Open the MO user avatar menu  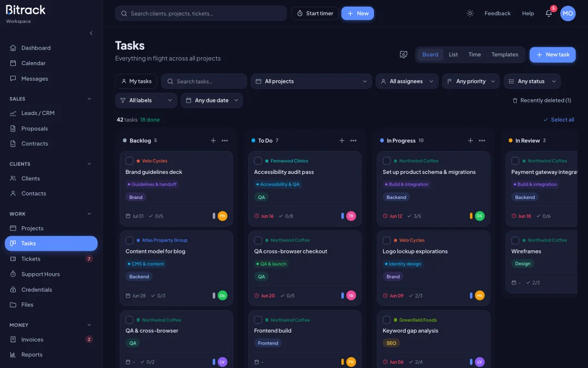coord(568,13)
